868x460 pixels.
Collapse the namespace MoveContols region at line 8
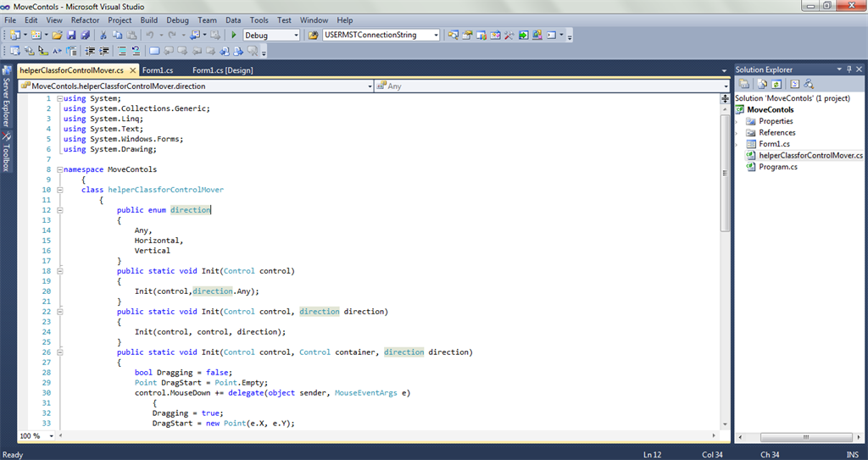click(x=60, y=169)
